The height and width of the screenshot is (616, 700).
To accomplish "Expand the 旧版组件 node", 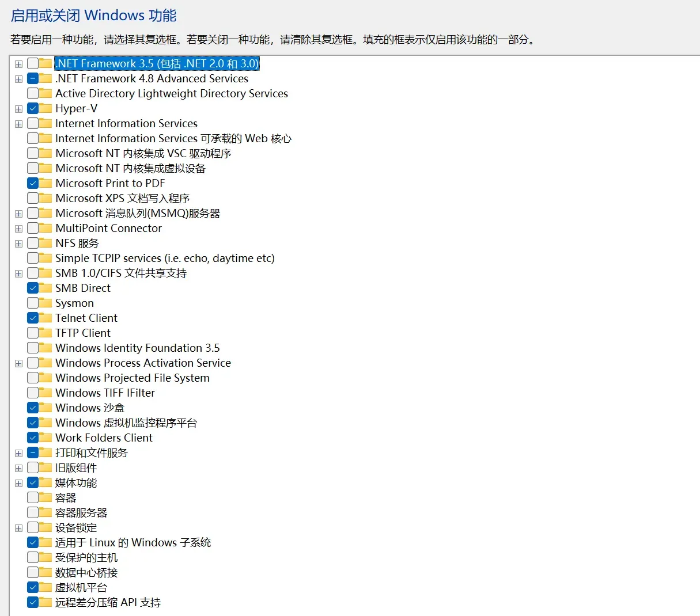I will click(19, 468).
